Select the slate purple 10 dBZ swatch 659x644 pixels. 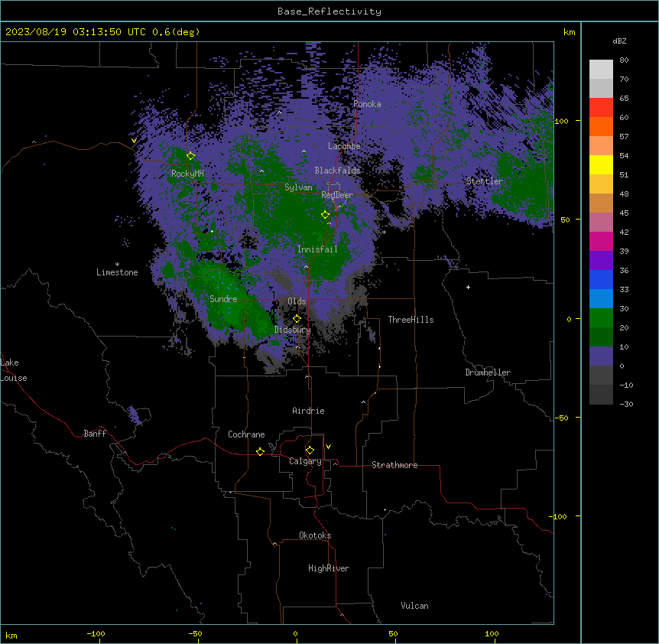click(601, 356)
